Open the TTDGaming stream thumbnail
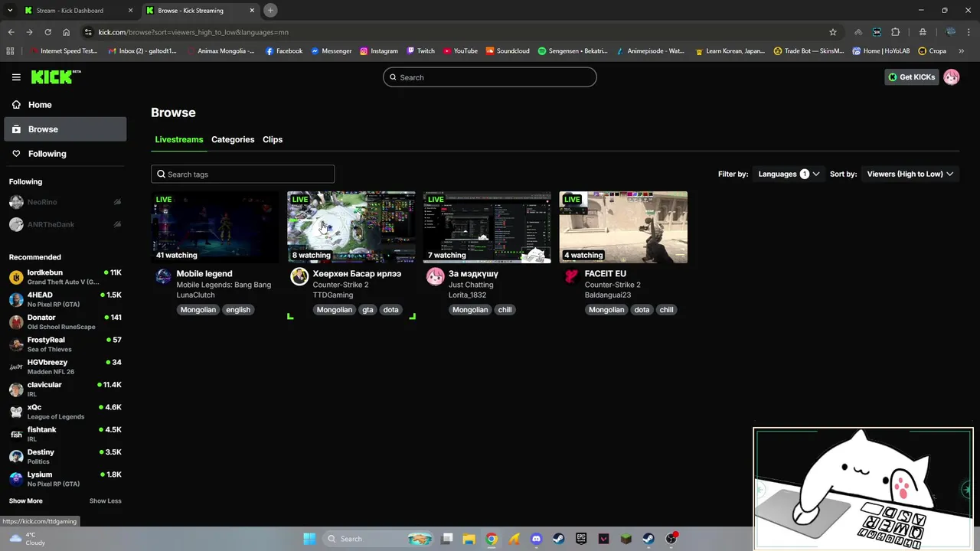This screenshot has width=980, height=551. point(351,227)
